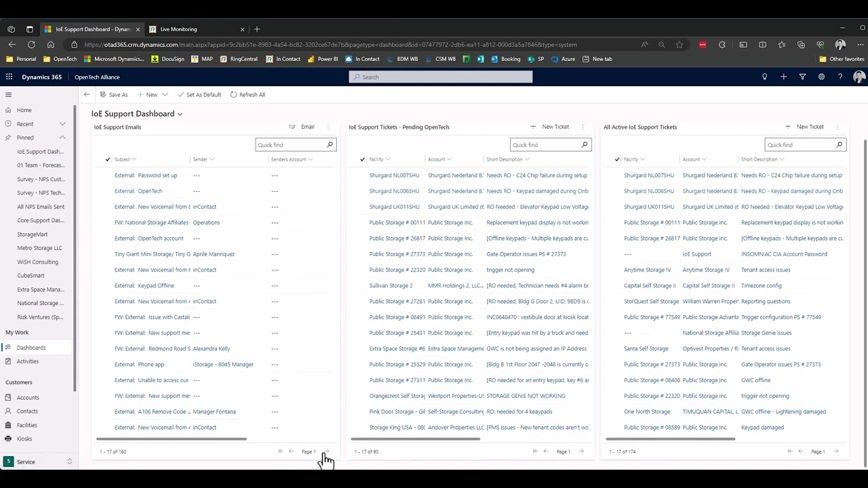Image resolution: width=868 pixels, height=488 pixels.
Task: Click Email button in IoE Support Emails
Action: click(x=302, y=127)
